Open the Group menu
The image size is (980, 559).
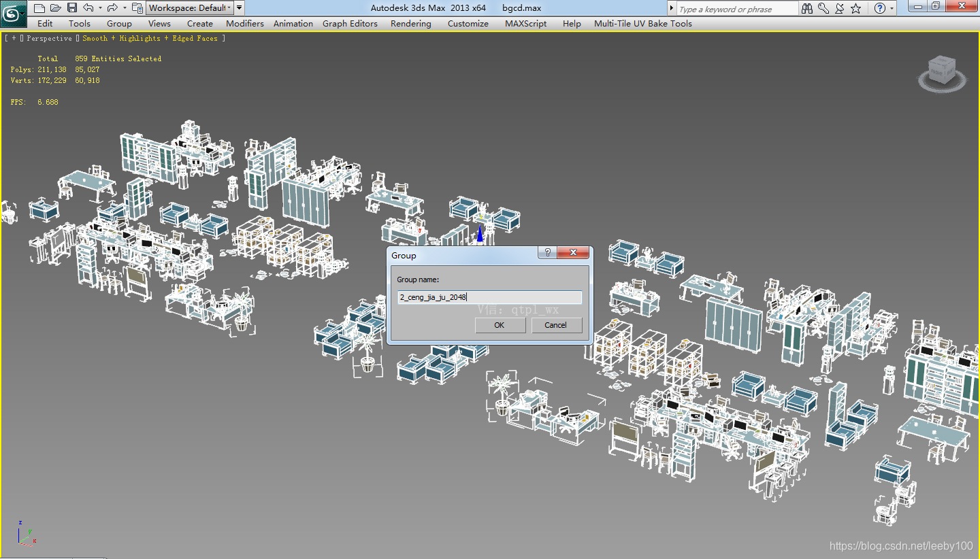tap(119, 23)
